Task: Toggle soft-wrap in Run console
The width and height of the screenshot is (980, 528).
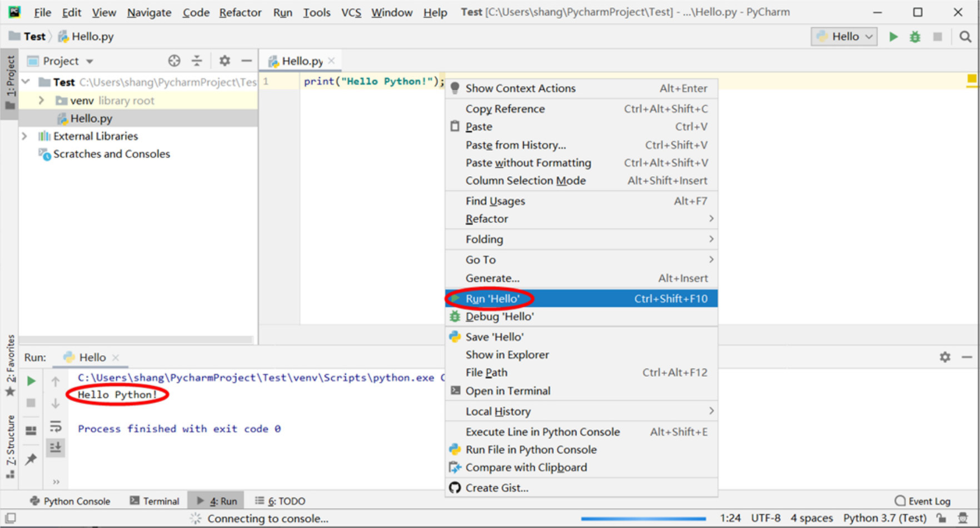Action: [56, 426]
